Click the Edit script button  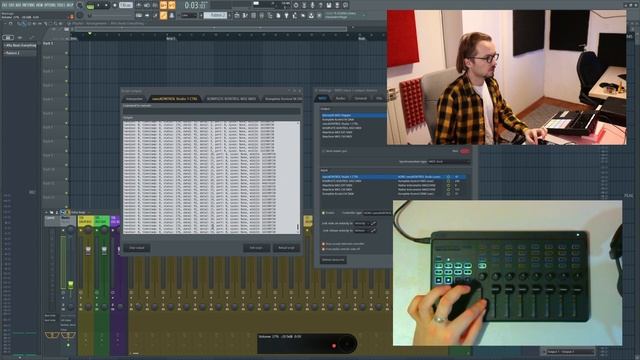coord(256,248)
